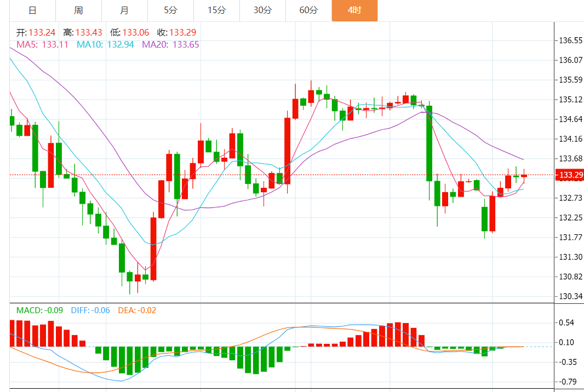The height and width of the screenshot is (392, 584).
Task: Click the MA10: 132.94 indicator label
Action: pyautogui.click(x=105, y=45)
